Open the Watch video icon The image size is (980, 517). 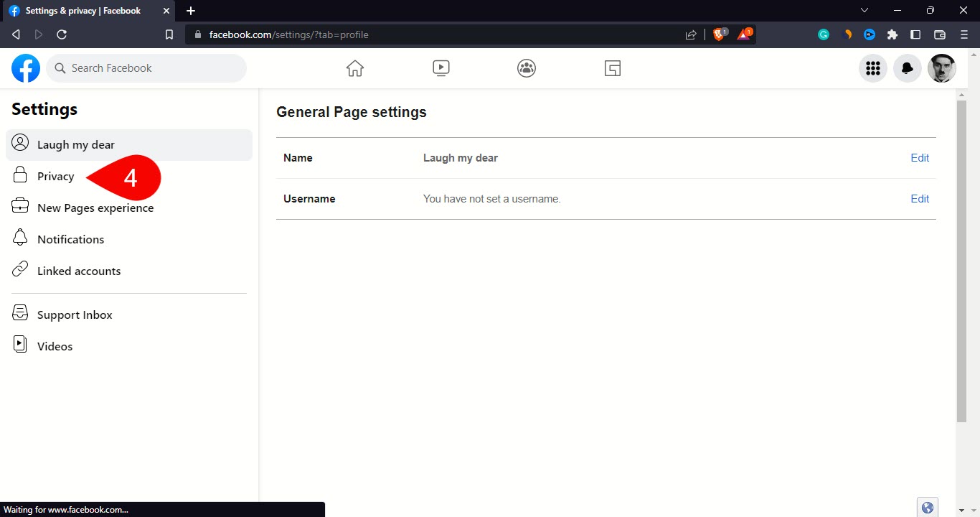click(441, 68)
